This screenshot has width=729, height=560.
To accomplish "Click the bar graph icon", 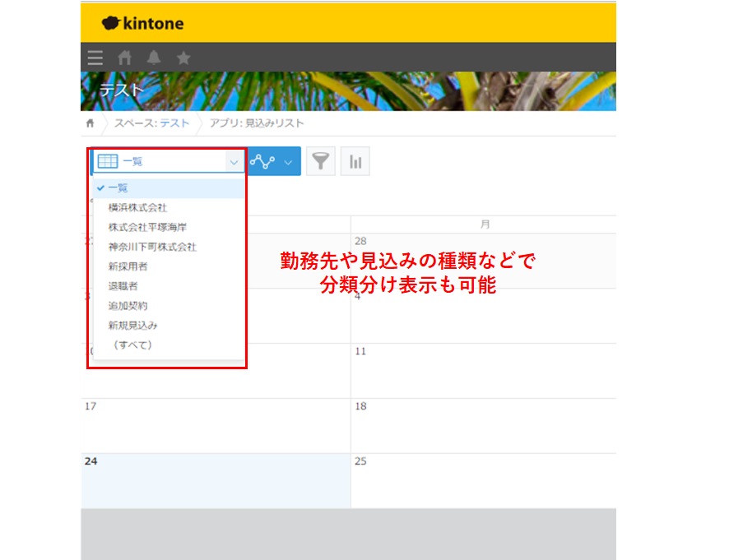I will tap(355, 161).
